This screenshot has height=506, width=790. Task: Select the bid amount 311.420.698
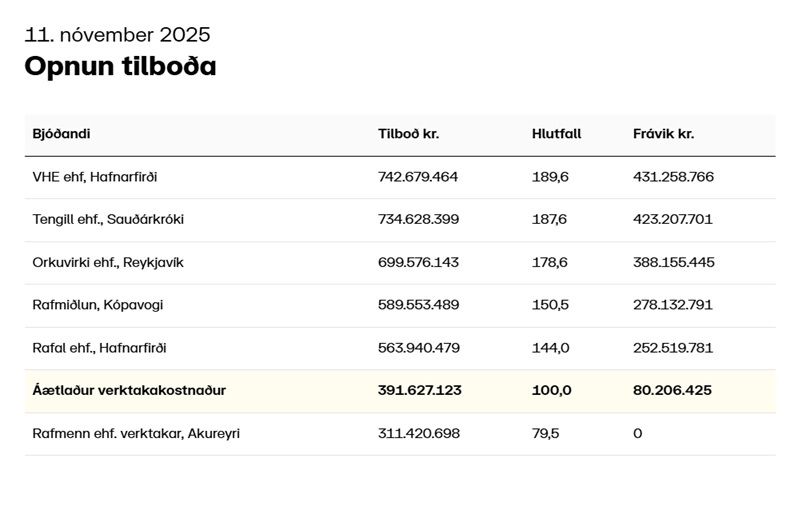(x=418, y=434)
